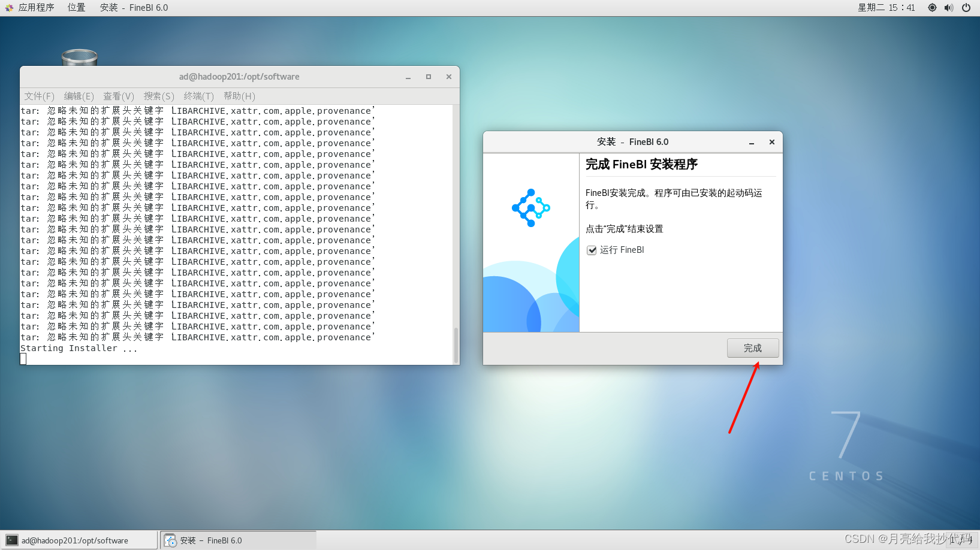Close the FineBI installer window
The image size is (980, 550).
(x=772, y=142)
